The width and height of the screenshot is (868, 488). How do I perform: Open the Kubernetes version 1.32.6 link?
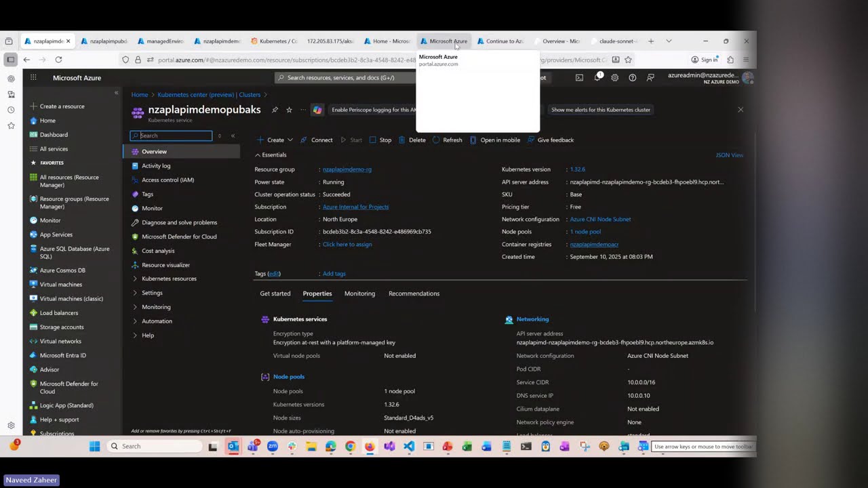(578, 169)
